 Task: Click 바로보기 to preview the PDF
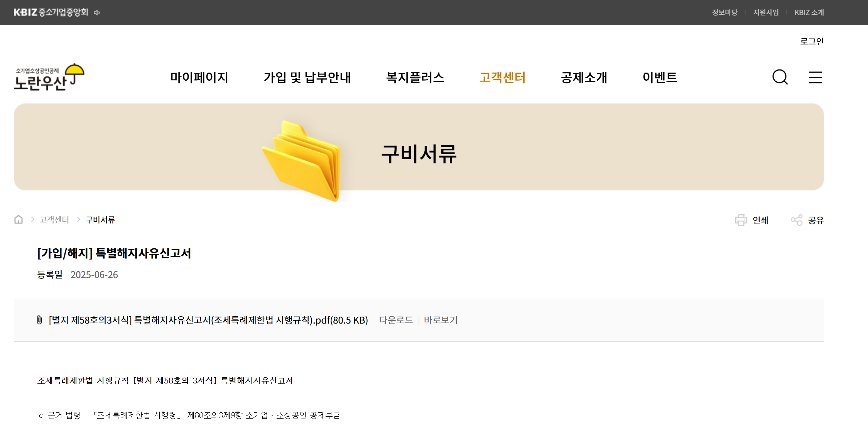[441, 320]
